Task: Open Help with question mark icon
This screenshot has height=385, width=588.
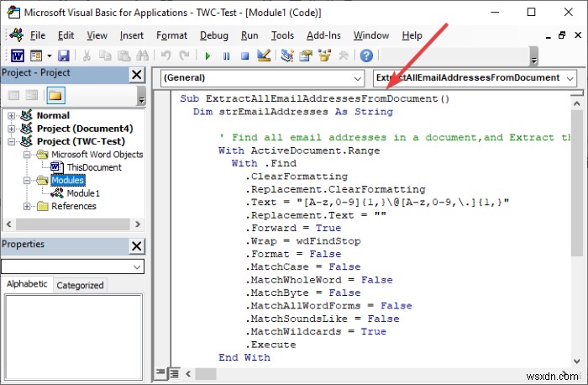Action: (x=366, y=56)
